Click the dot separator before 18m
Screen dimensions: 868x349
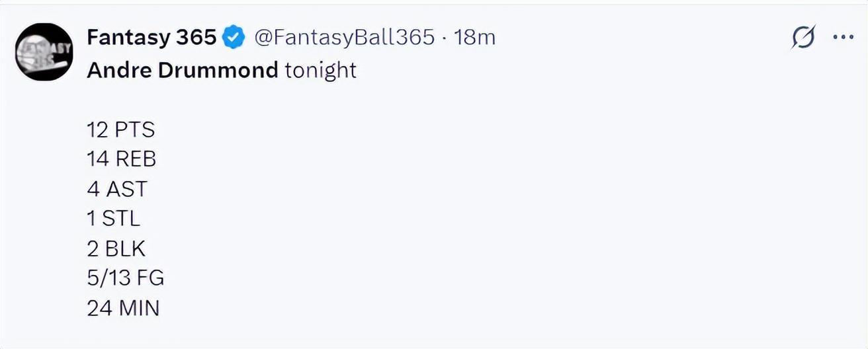(x=445, y=38)
